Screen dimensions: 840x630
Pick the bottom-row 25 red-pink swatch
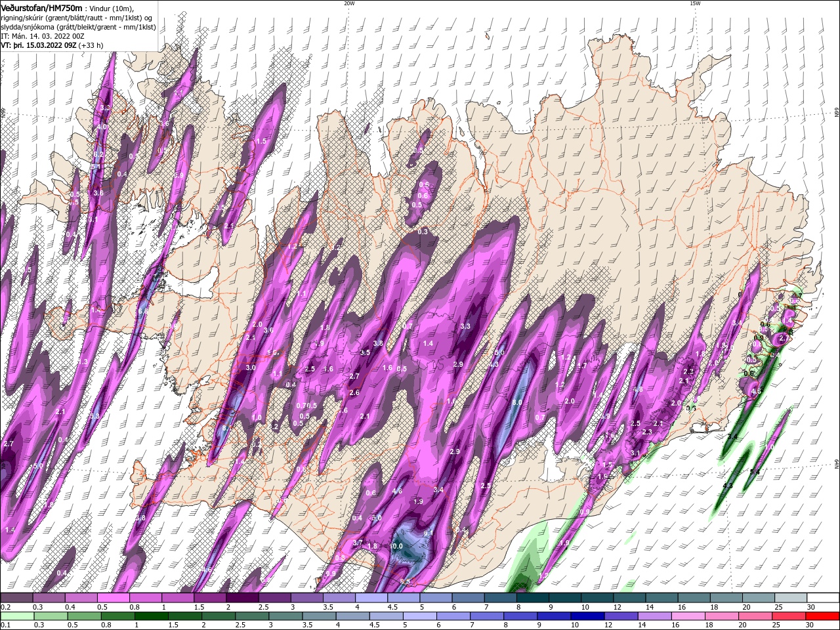tap(787, 616)
